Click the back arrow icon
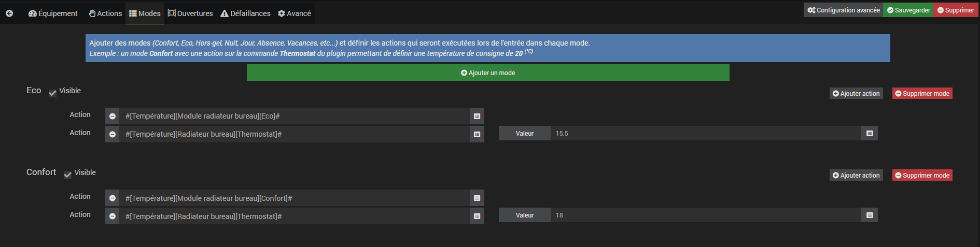The height and width of the screenshot is (247, 980). pos(9,13)
